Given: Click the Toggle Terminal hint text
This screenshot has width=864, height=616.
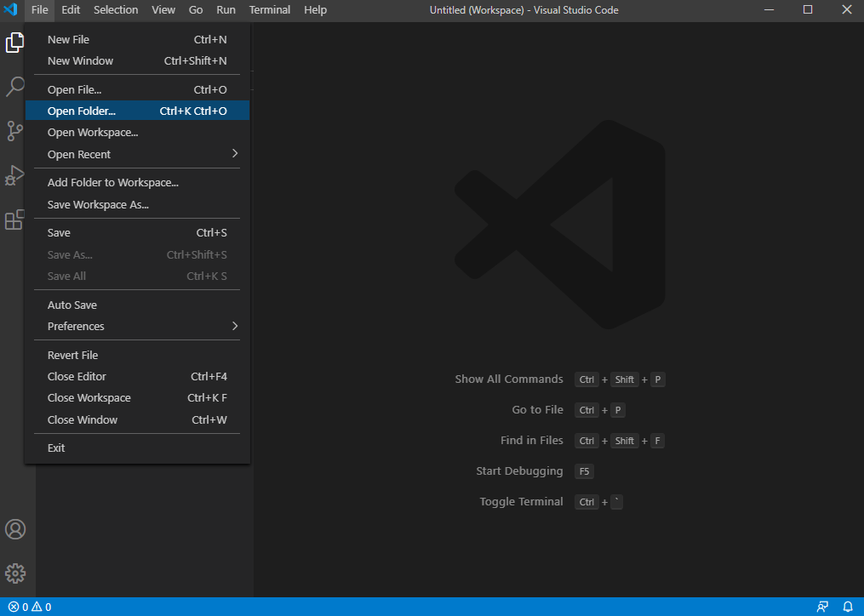Looking at the screenshot, I should click(521, 501).
